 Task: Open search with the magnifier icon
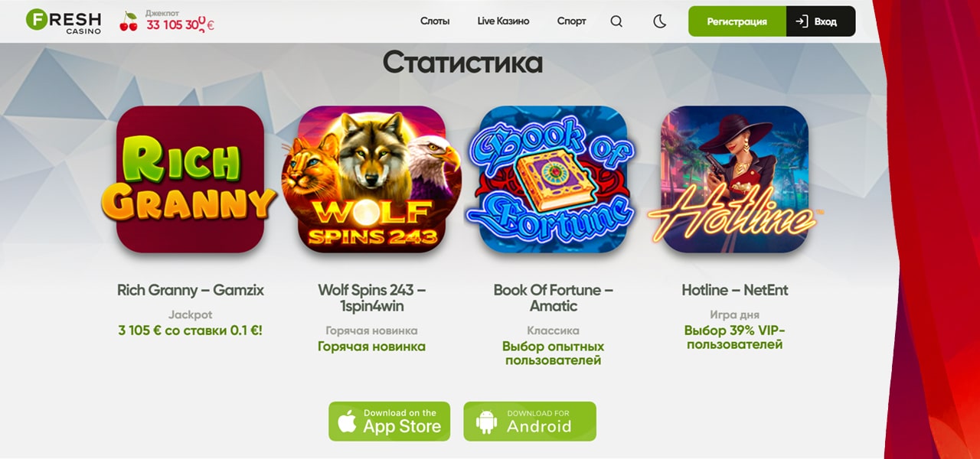click(x=616, y=21)
